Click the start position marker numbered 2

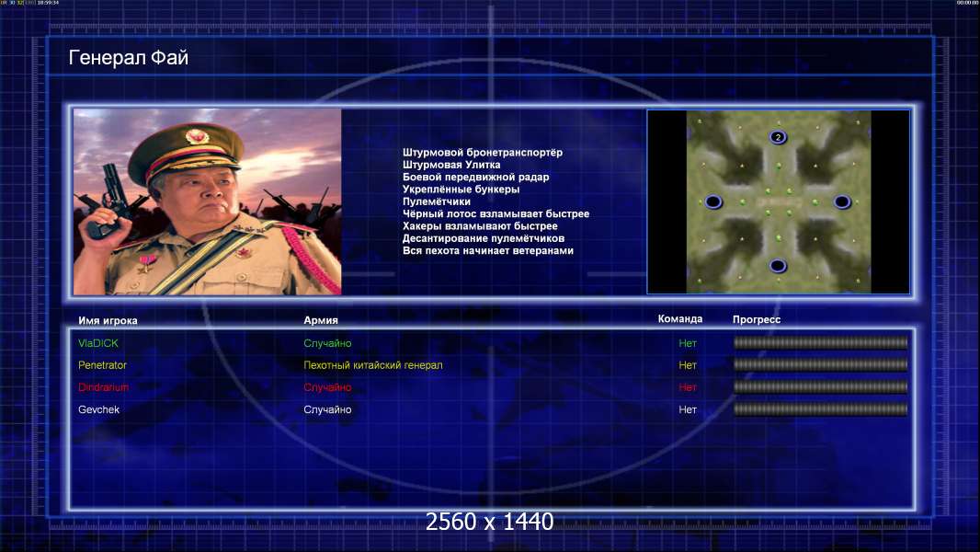click(x=778, y=137)
